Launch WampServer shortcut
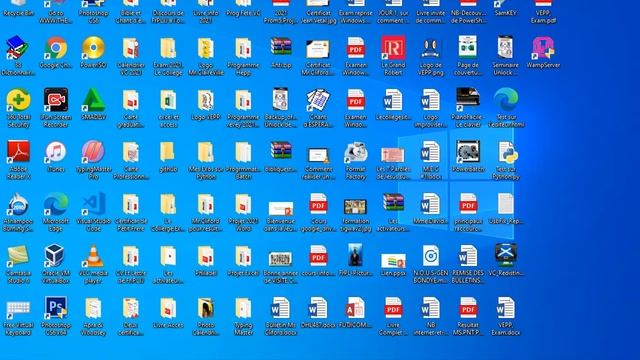The width and height of the screenshot is (640, 360). click(x=543, y=48)
